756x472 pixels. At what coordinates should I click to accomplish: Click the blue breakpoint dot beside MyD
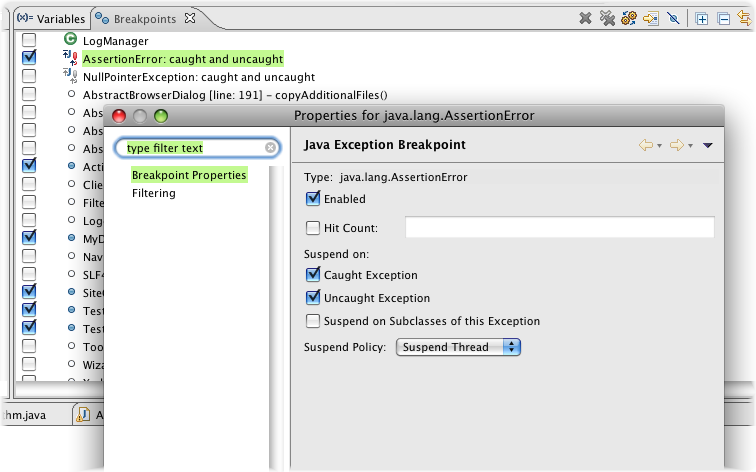point(71,238)
